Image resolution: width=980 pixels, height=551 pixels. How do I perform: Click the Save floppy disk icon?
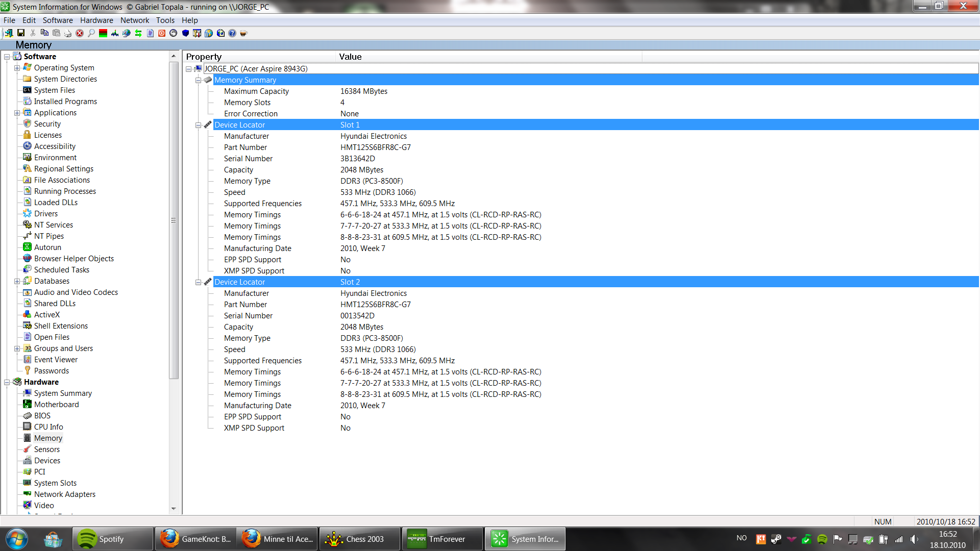(21, 33)
